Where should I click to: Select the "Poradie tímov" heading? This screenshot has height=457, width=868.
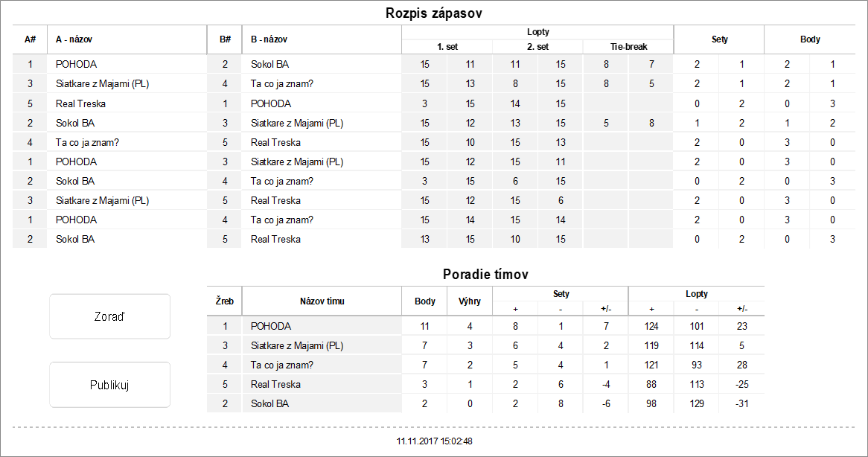(485, 275)
